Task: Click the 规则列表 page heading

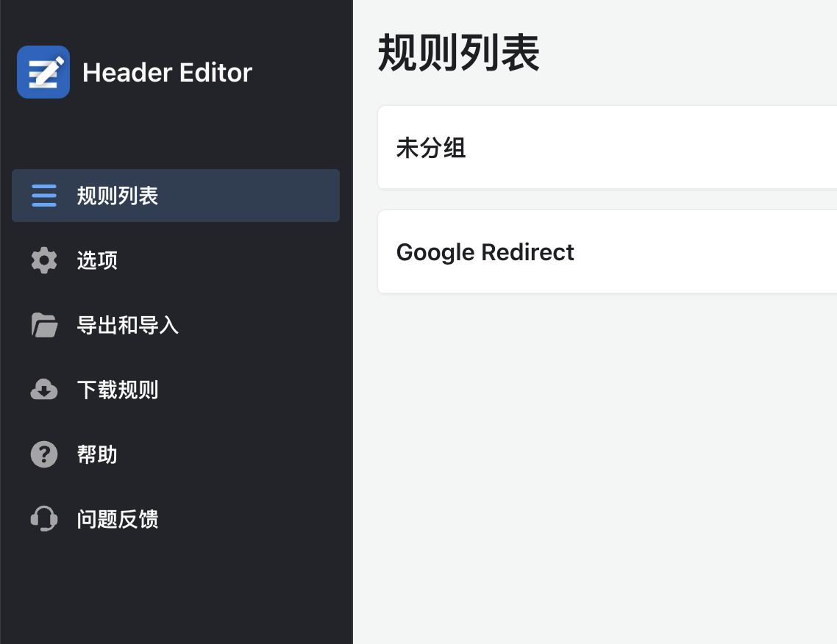Action: click(458, 52)
